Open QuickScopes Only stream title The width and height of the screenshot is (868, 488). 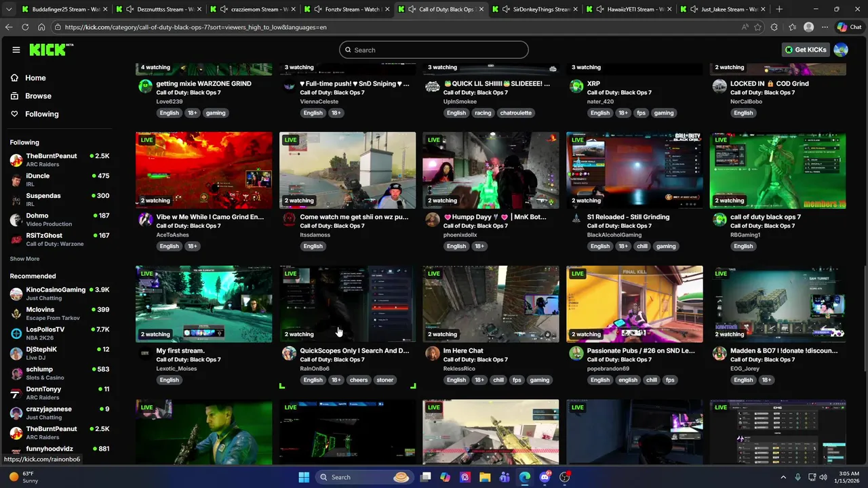[355, 351]
